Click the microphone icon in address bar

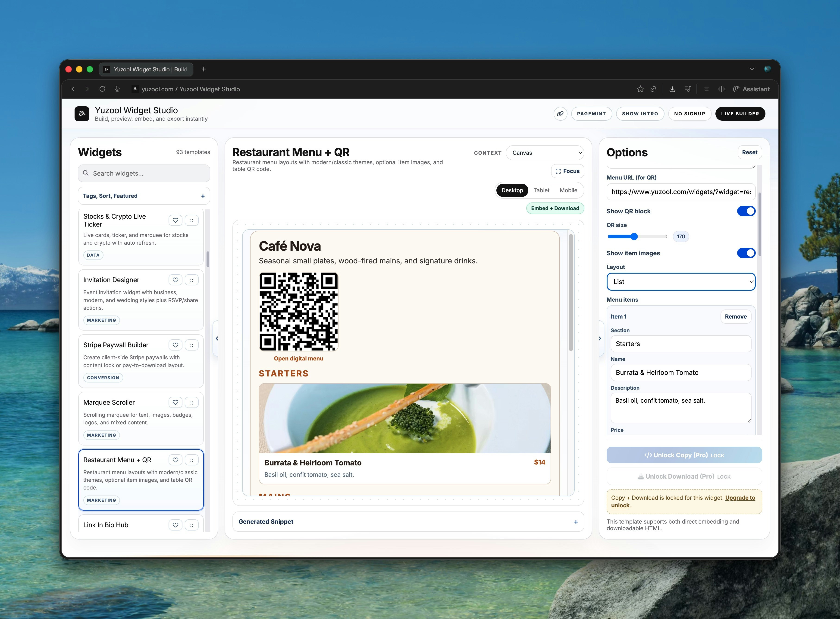[117, 89]
